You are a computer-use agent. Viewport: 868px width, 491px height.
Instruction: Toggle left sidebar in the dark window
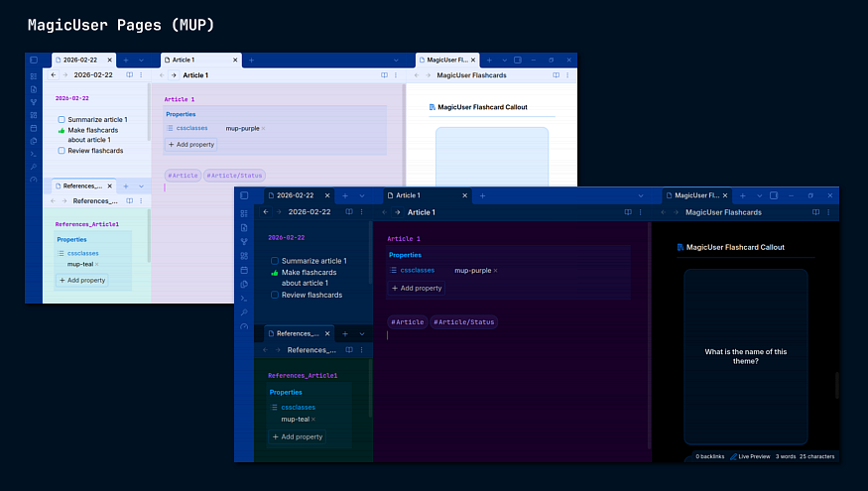244,195
